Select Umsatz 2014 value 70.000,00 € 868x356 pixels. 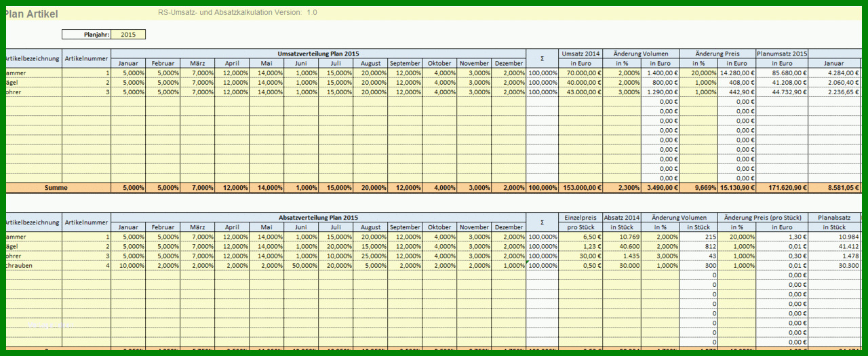[x=580, y=73]
